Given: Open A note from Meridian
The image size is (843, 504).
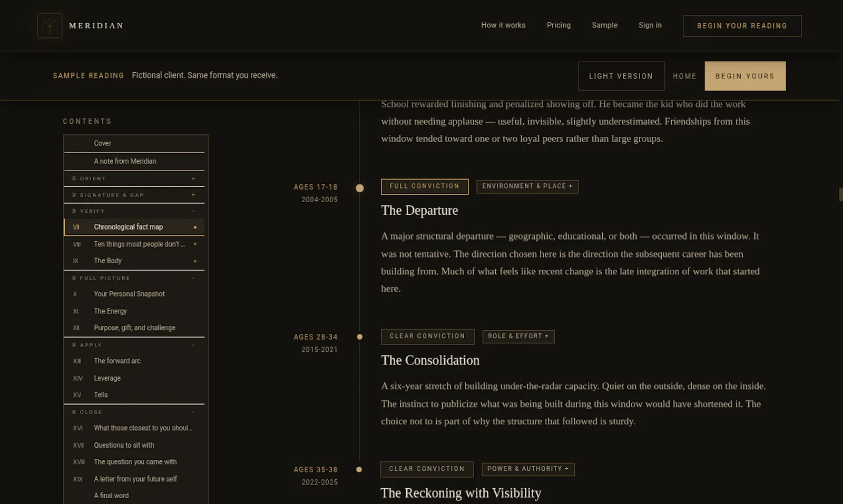Looking at the screenshot, I should click(x=134, y=161).
